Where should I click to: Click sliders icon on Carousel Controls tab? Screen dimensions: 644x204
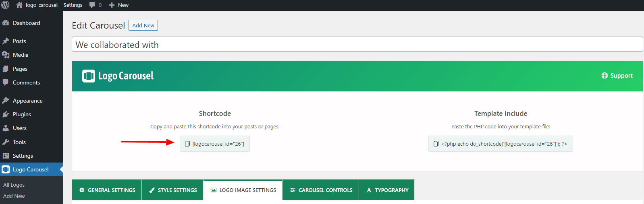pos(293,190)
